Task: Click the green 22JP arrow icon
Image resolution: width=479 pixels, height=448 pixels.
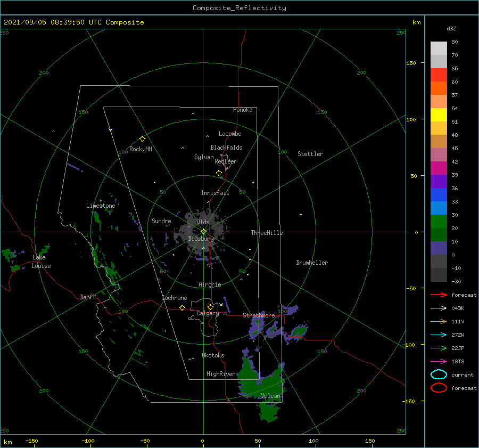Action: pyautogui.click(x=439, y=348)
